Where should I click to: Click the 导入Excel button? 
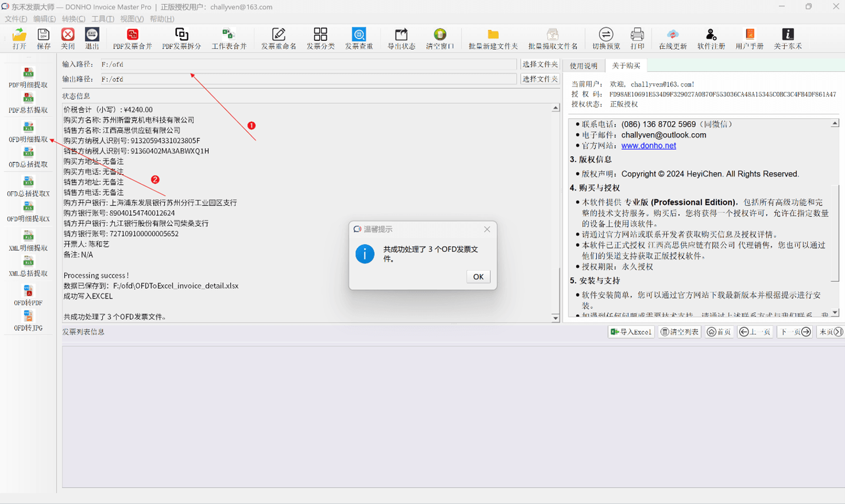click(631, 332)
